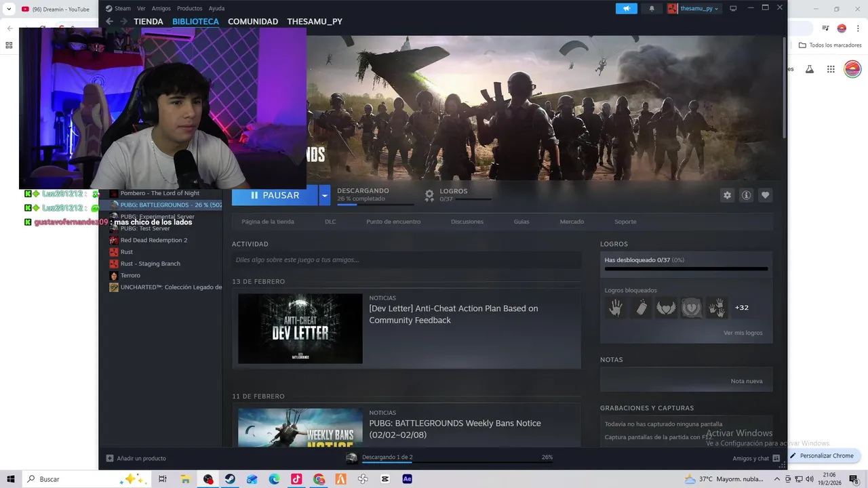
Task: Open Anti-Cheat Dev Letter thumbnail
Action: click(x=300, y=328)
